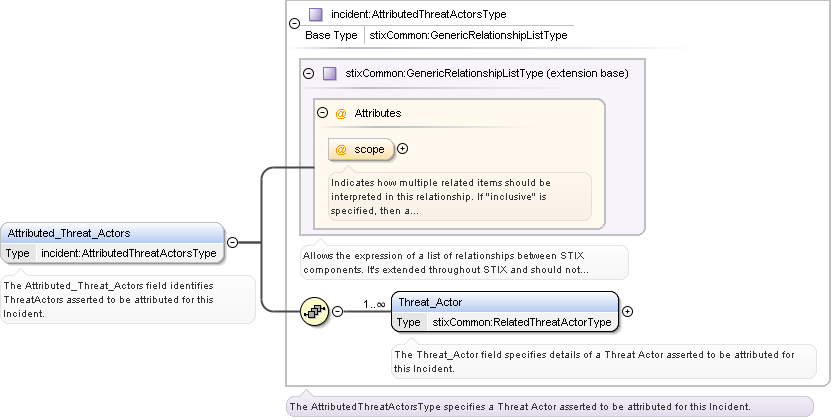Expand the Threat_Actor element
832x420 pixels.
(627, 311)
